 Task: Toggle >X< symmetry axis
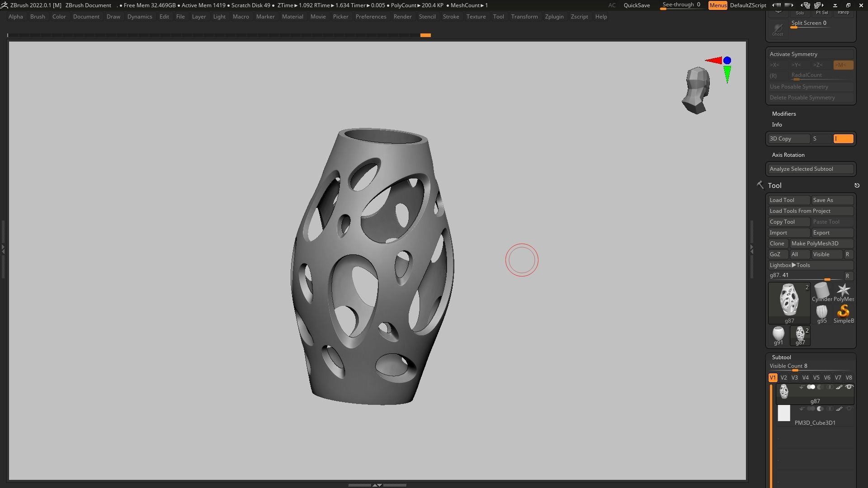pos(778,65)
